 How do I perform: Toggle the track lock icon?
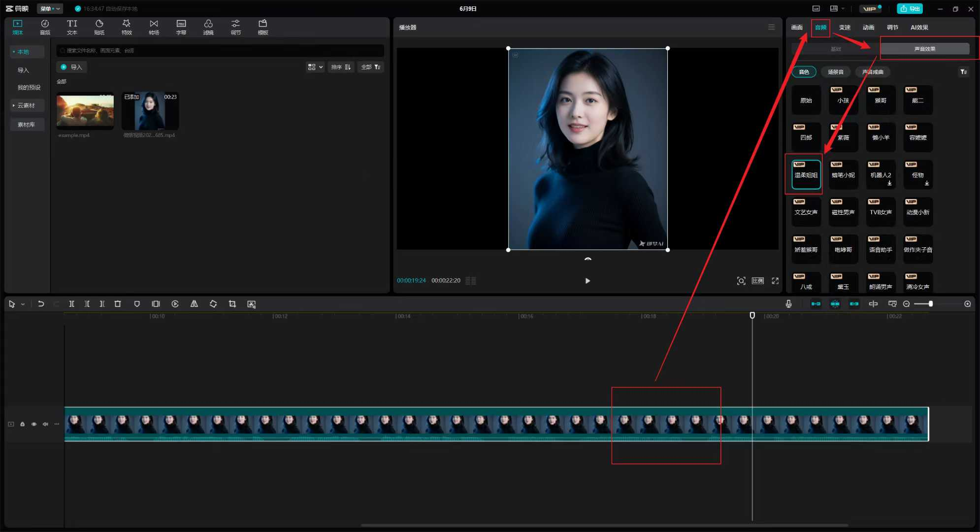[x=22, y=424]
